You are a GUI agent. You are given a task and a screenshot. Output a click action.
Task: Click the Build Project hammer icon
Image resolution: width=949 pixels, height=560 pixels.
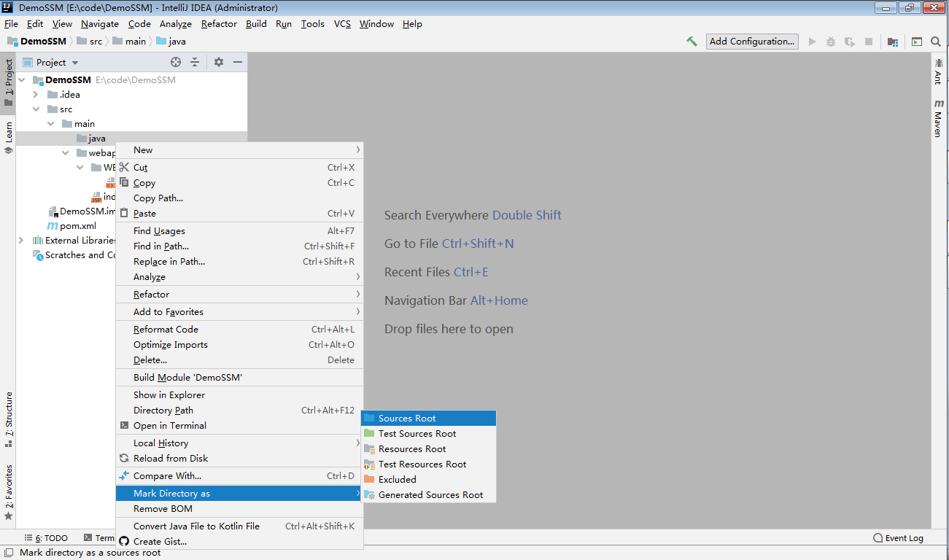click(x=692, y=42)
